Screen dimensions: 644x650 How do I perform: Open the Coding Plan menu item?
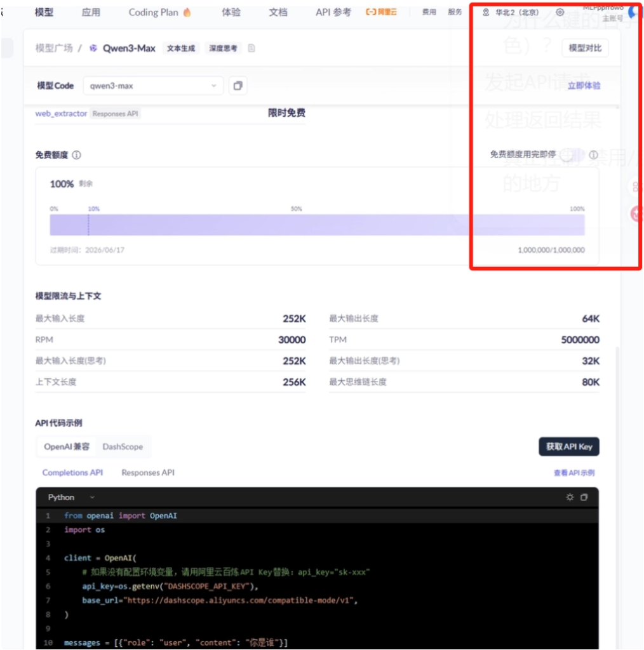coord(159,12)
